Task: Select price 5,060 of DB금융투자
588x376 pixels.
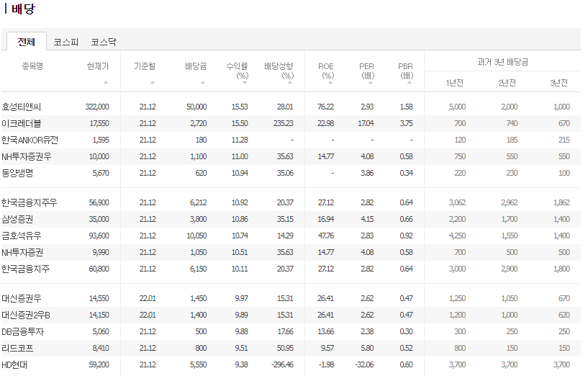Action: click(x=101, y=331)
